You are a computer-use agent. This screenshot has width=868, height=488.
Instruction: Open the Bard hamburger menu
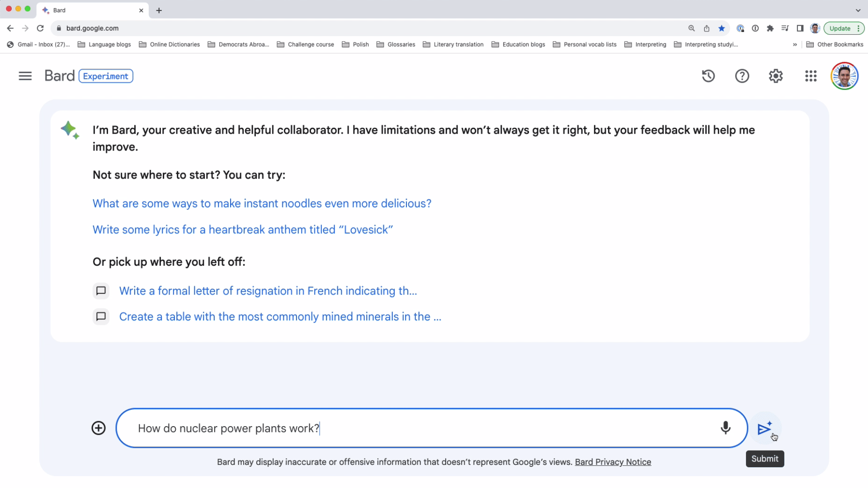pos(25,76)
